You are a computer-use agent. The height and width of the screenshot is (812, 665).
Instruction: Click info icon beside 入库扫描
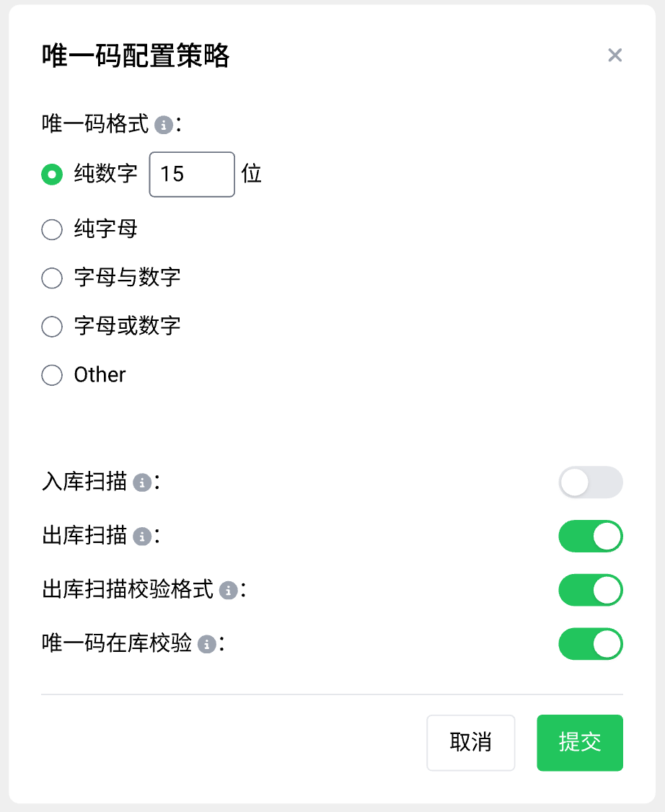pos(142,482)
